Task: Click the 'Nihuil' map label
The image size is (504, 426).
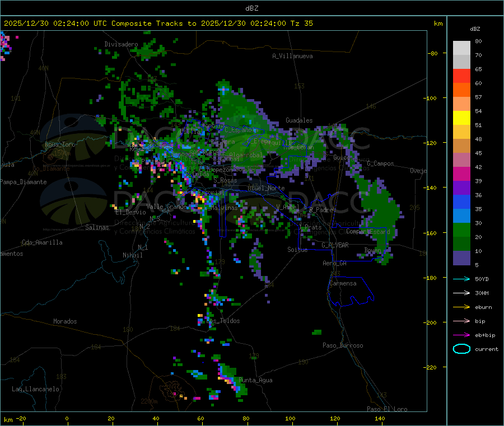Action: (133, 255)
